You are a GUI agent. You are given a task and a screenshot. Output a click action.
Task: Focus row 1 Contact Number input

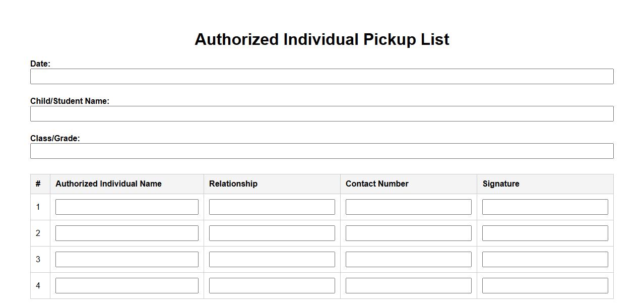pyautogui.click(x=409, y=207)
